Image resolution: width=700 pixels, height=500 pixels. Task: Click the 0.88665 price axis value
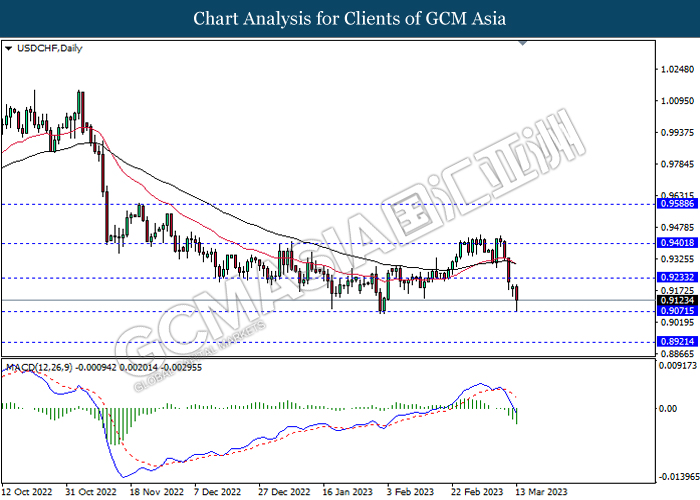point(677,354)
